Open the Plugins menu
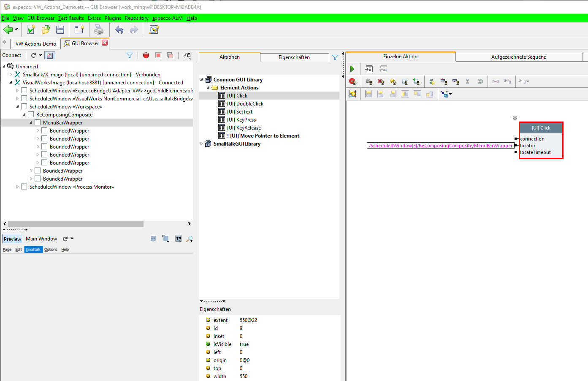The image size is (588, 381). click(113, 18)
